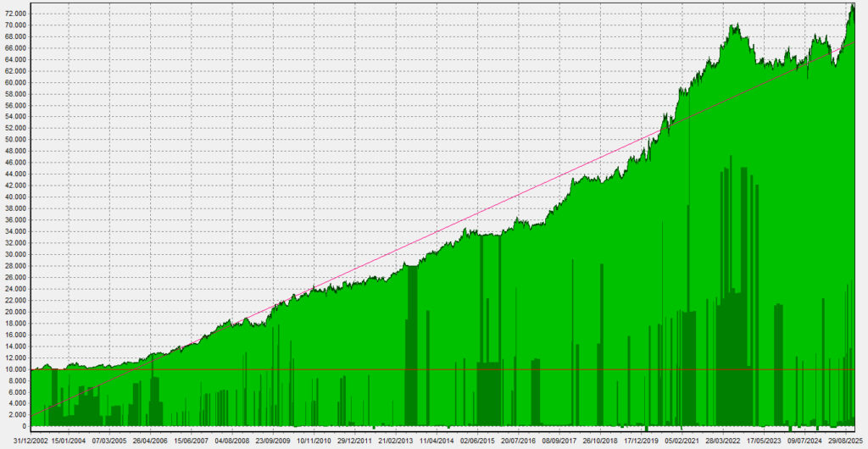Image resolution: width=868 pixels, height=449 pixels.
Task: Click the 29/12/2011 date label
Action: click(x=355, y=441)
